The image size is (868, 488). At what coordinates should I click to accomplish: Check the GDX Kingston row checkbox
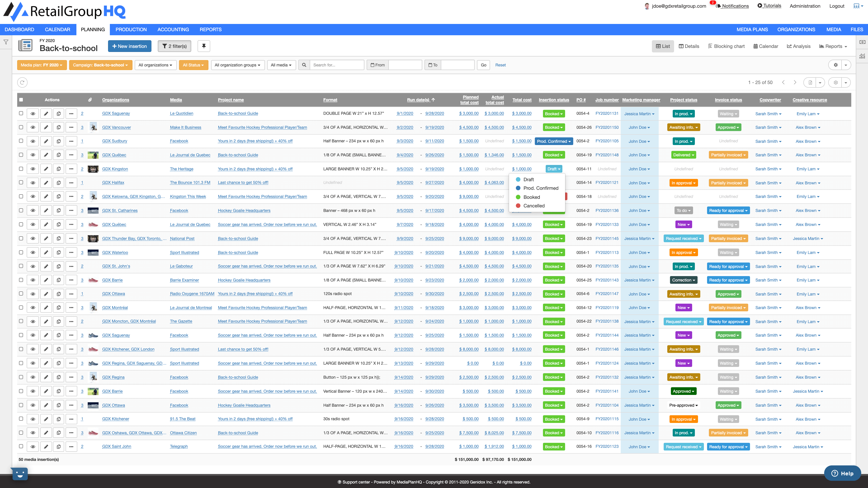[21, 169]
